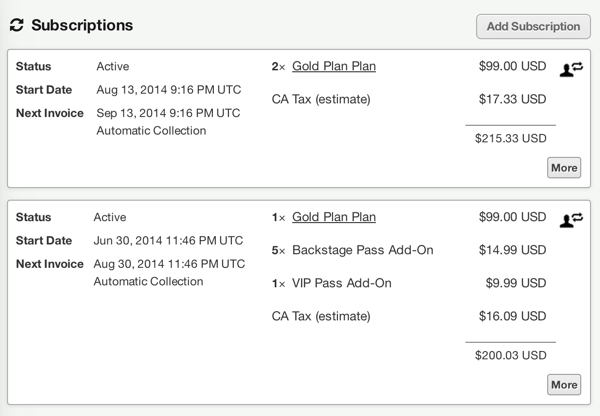Select the Backstage Pass Add-On line item
600x416 pixels.
[x=362, y=250]
